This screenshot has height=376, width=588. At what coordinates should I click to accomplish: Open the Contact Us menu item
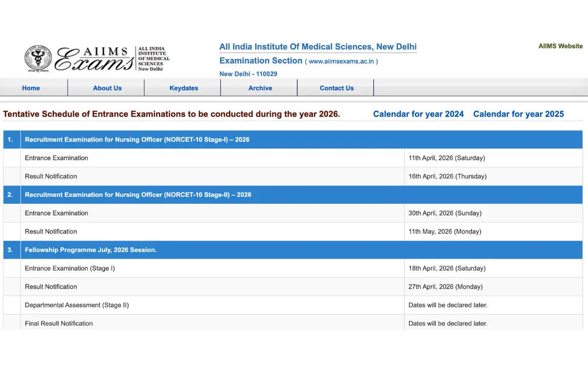pos(337,88)
